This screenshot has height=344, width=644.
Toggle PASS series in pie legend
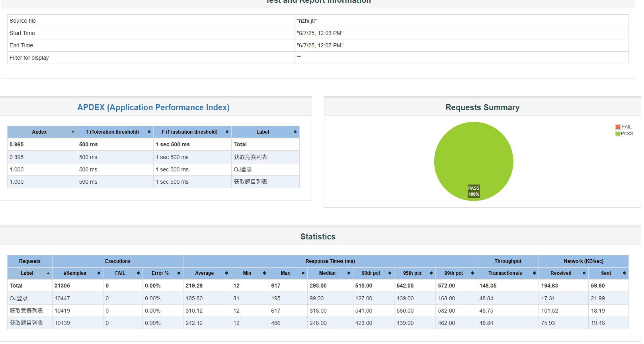(624, 134)
